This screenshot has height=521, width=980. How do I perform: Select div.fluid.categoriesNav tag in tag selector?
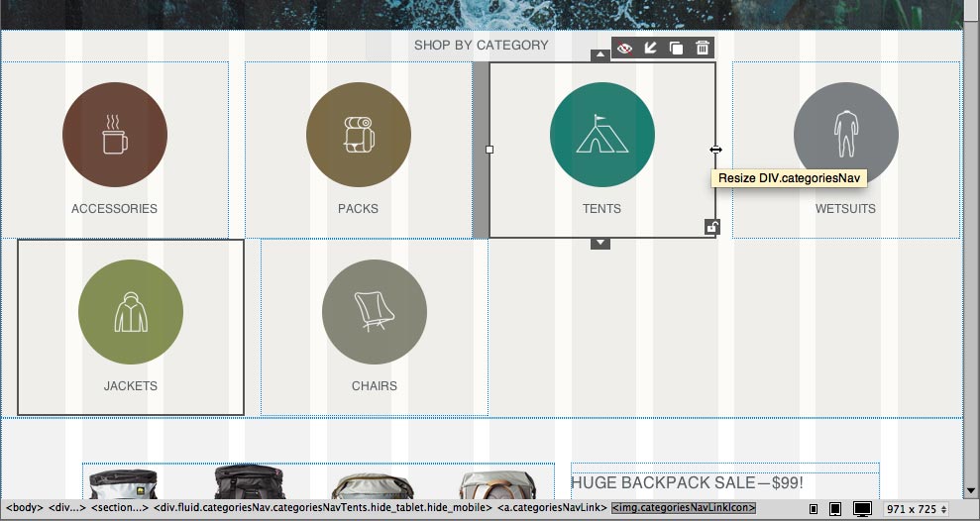pos(322,507)
